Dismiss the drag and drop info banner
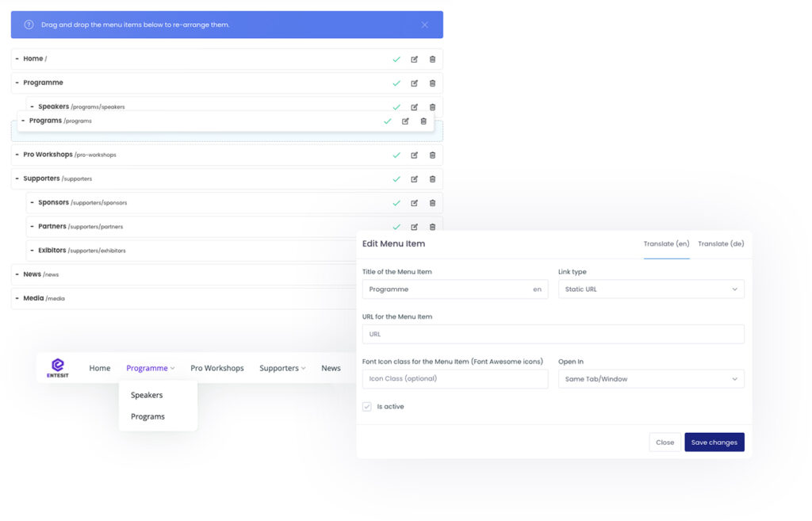 424,25
